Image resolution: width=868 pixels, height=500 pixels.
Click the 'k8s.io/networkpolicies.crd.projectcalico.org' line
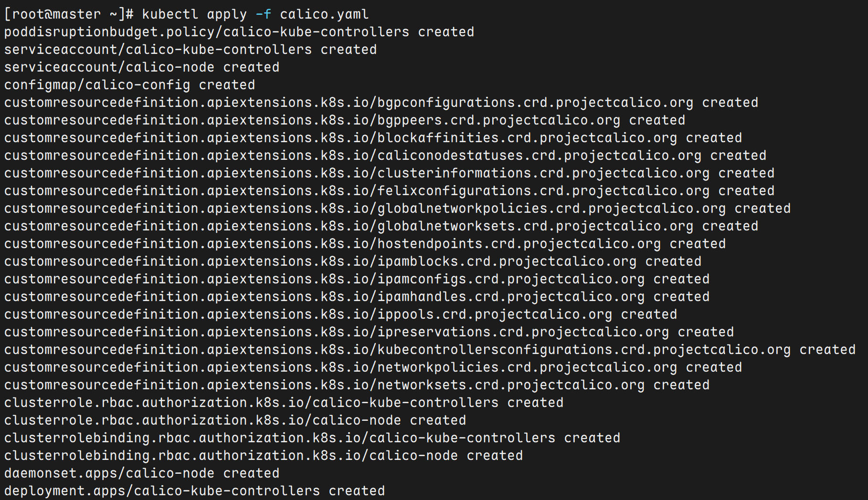click(373, 367)
